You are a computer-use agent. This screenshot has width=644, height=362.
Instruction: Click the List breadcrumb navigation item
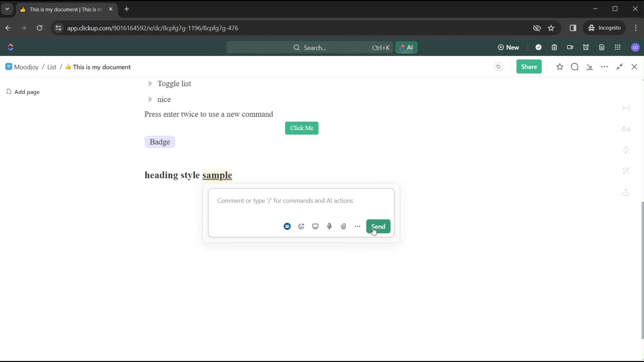(x=52, y=67)
